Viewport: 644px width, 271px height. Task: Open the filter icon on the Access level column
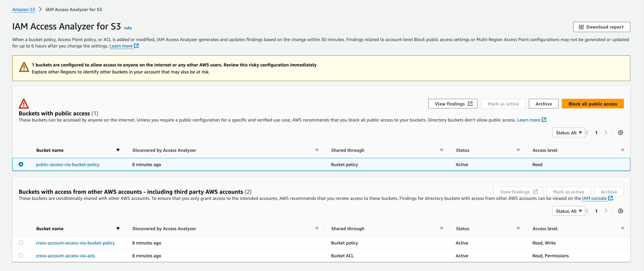tap(622, 150)
